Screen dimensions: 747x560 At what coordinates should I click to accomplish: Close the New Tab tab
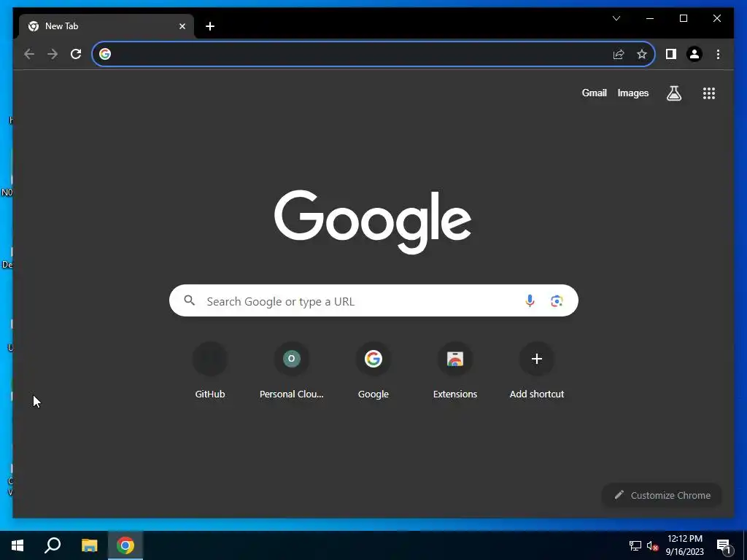tap(182, 26)
